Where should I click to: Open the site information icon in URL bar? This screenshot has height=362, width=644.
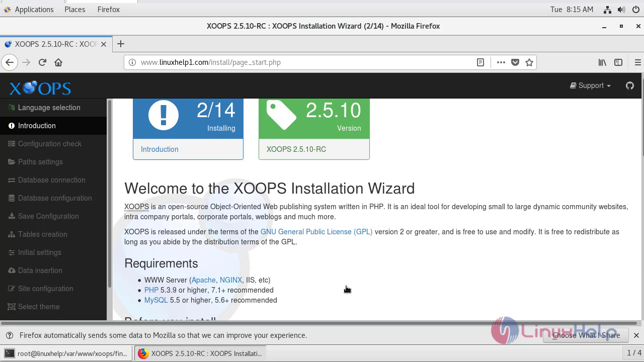tap(132, 62)
